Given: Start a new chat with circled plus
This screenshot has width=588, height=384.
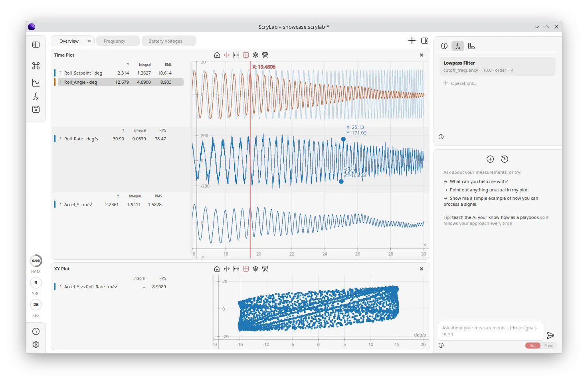Looking at the screenshot, I should point(490,159).
